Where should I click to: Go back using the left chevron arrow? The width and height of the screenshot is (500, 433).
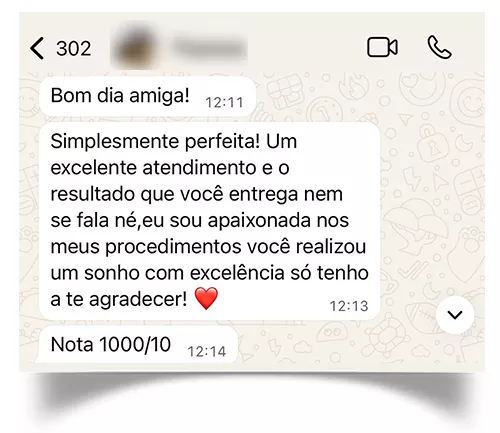pos(37,48)
